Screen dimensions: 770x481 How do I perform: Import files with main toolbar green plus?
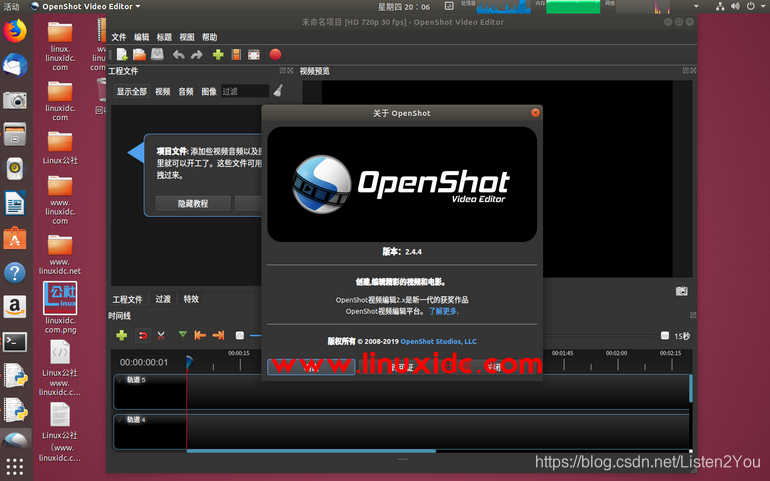coord(218,55)
